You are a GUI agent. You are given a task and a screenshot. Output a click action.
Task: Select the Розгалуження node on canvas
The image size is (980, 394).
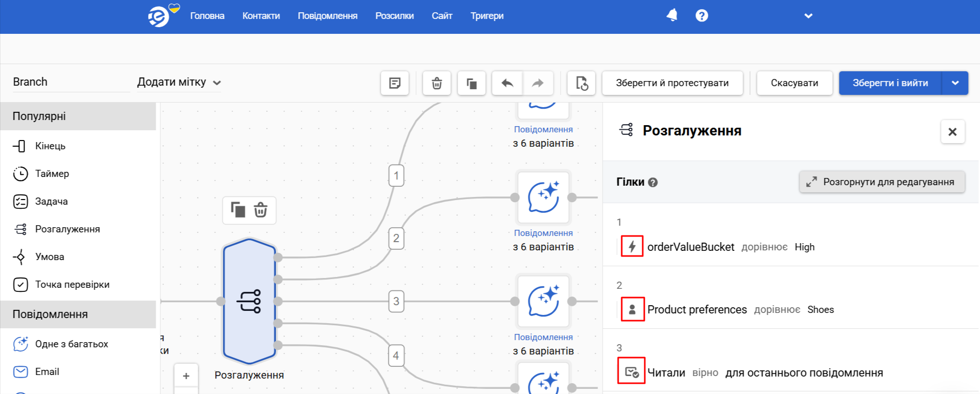pos(249,301)
